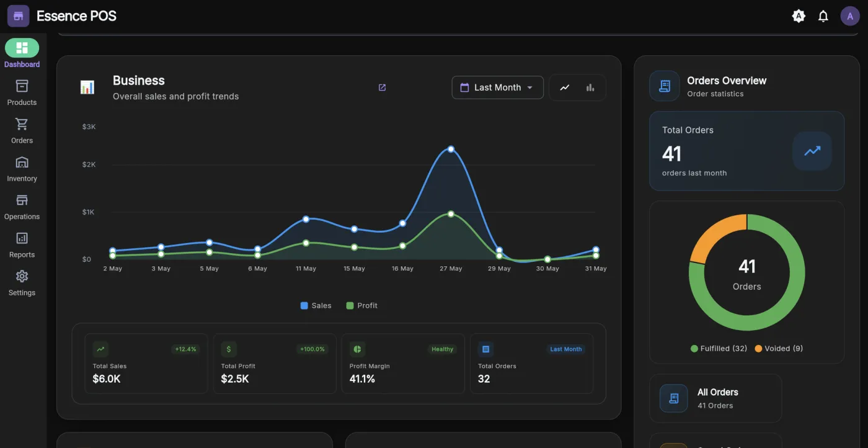Click the 11 May Sales data point
Screen dimensions: 868x448
pos(306,219)
